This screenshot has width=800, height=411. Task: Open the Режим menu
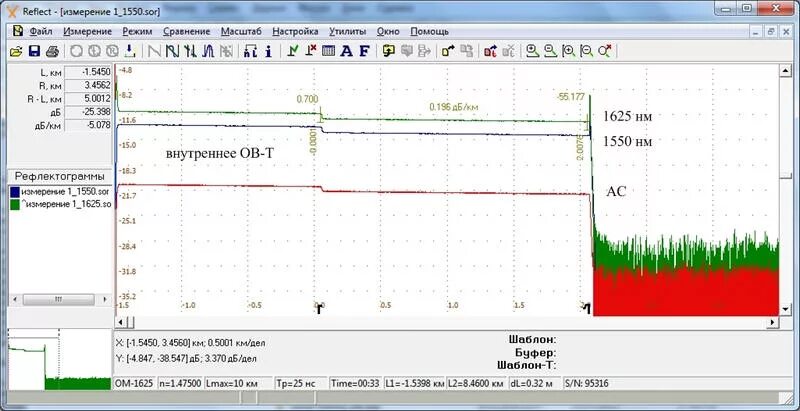point(137,32)
